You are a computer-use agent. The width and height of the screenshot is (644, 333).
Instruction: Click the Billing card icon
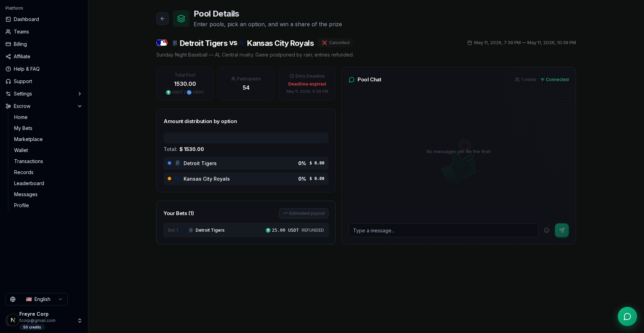tap(8, 44)
